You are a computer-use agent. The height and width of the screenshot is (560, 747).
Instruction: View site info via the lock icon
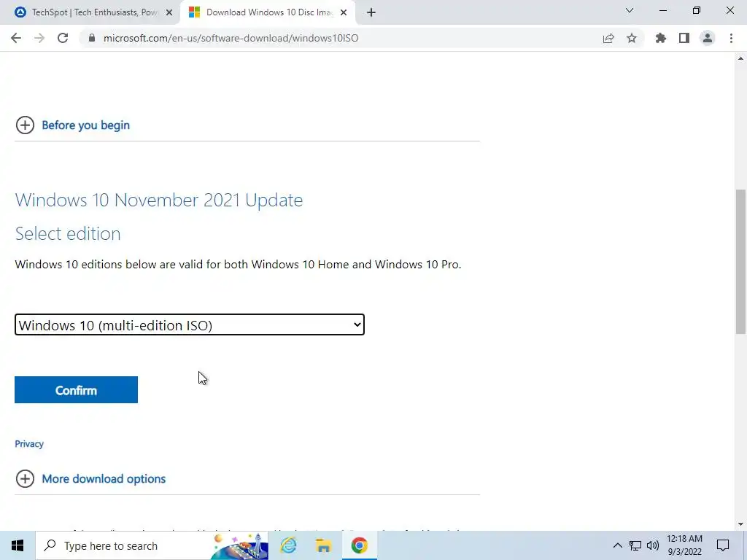coord(92,38)
